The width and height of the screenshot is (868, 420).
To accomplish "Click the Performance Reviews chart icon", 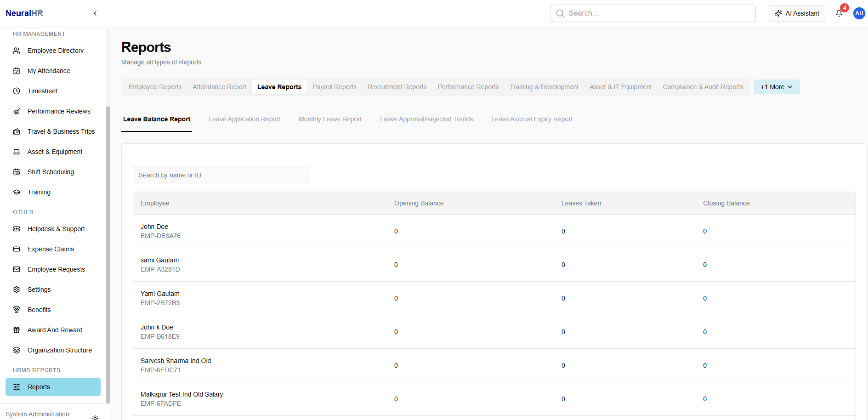I will (17, 111).
